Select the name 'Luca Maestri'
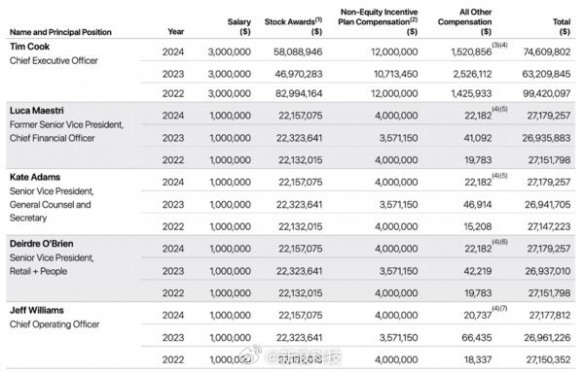The width and height of the screenshot is (584, 372). click(36, 111)
